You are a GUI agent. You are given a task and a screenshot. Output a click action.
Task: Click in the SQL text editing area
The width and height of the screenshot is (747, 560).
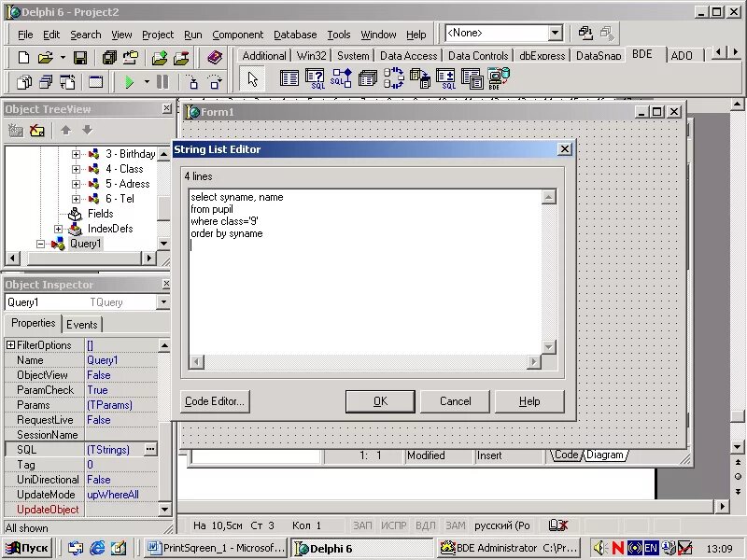point(365,273)
